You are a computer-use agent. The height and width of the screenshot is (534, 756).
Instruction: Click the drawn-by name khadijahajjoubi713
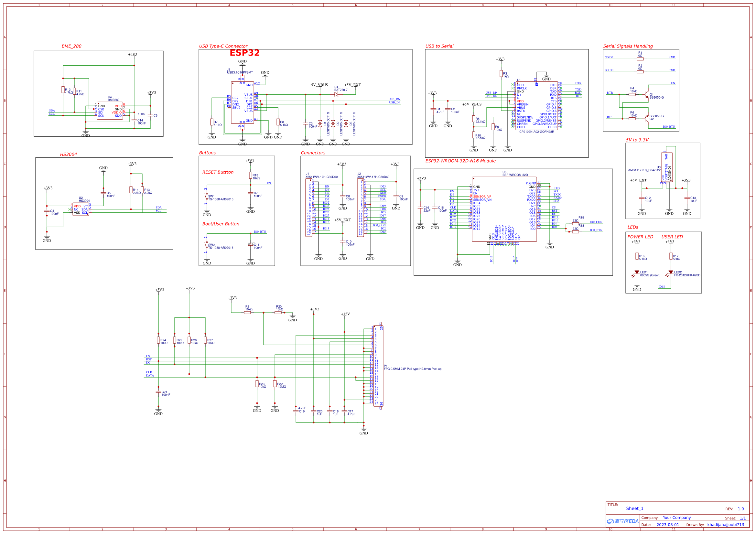725,525
